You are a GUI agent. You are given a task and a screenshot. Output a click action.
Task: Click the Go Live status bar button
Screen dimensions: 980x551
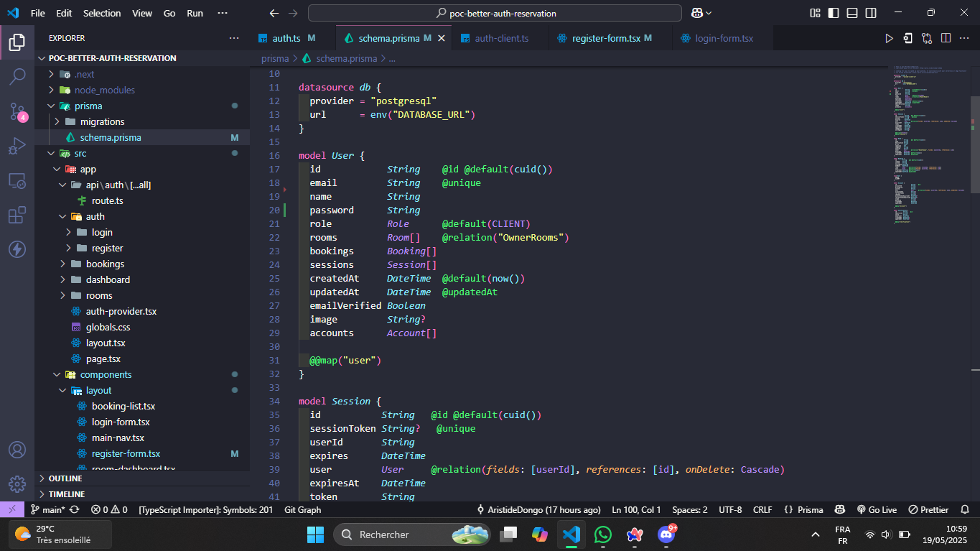click(x=877, y=509)
